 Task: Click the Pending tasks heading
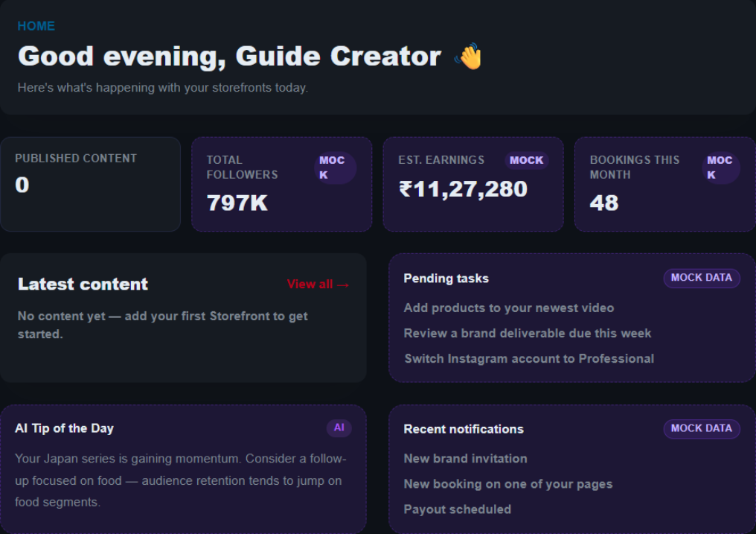(x=446, y=279)
